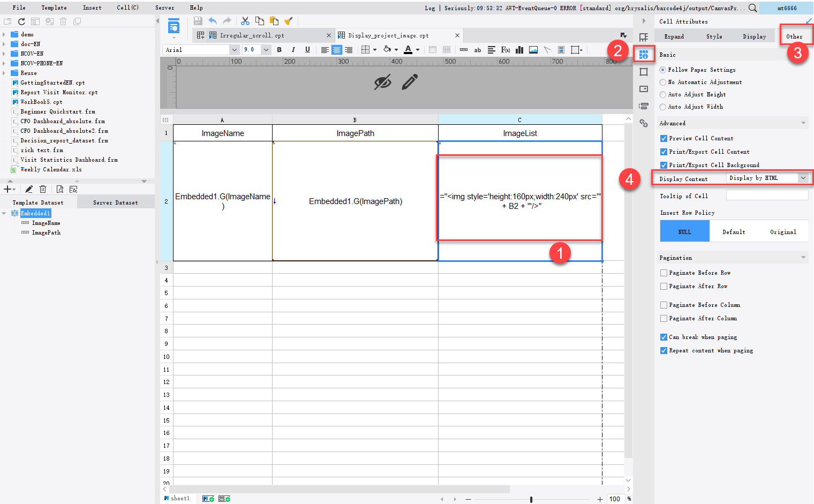Screen dimensions: 814x504
Task: Open the Server menu
Action: click(x=164, y=7)
